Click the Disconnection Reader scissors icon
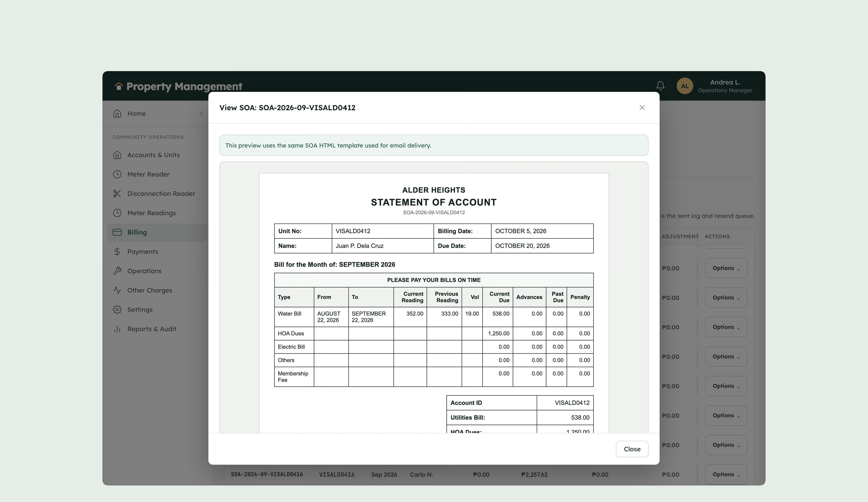 (x=117, y=193)
